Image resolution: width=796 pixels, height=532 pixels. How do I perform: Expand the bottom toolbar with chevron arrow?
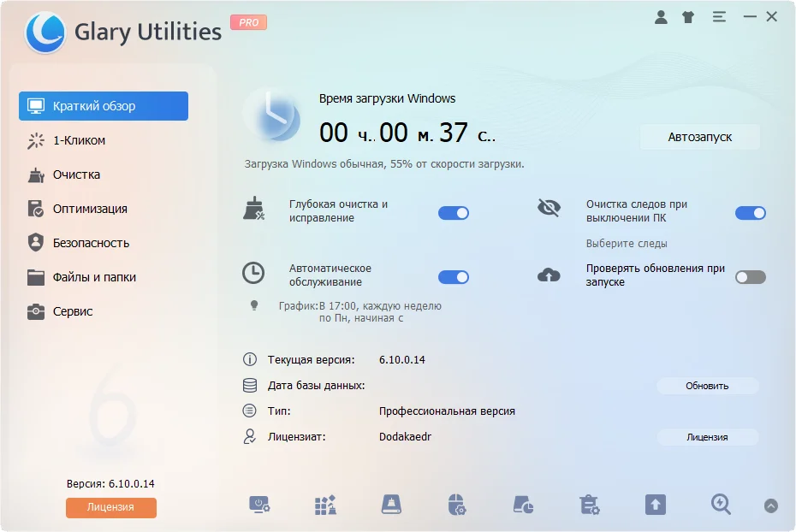tap(771, 505)
